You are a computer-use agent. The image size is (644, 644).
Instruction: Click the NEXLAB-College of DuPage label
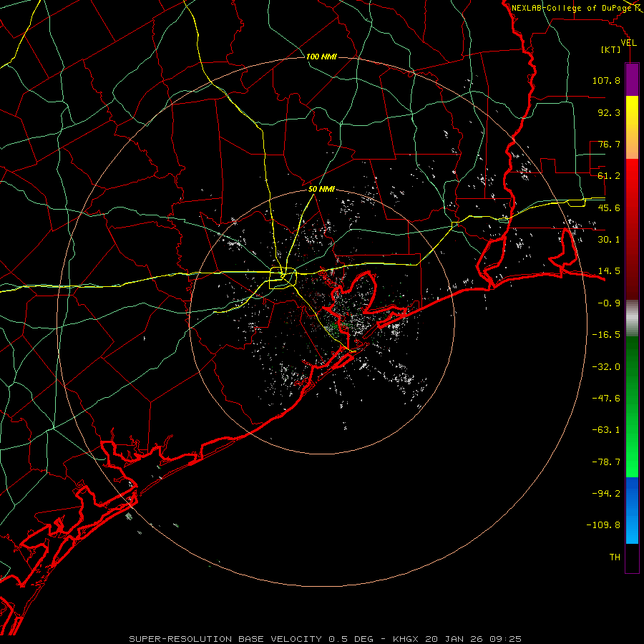coord(572,8)
